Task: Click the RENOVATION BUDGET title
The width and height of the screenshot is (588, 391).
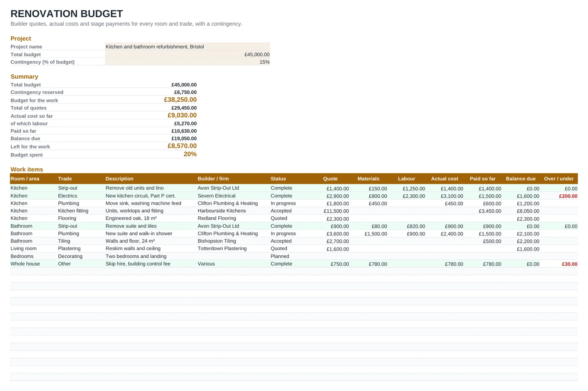Action: click(x=67, y=14)
